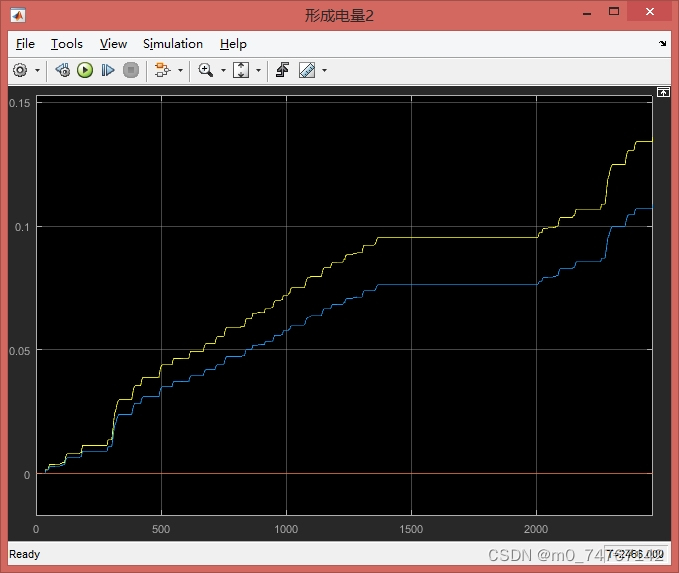Open the zoom options dropdown arrow

click(223, 70)
